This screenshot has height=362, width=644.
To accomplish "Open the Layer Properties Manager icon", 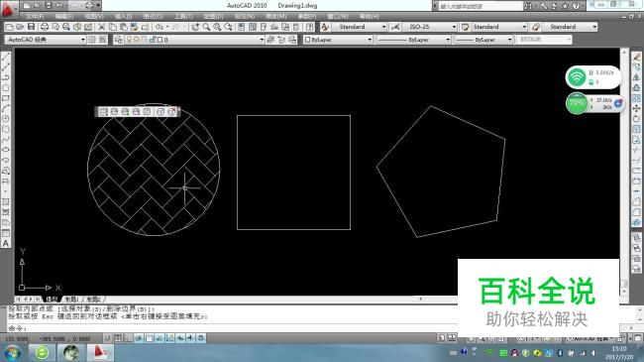I will tap(118, 40).
